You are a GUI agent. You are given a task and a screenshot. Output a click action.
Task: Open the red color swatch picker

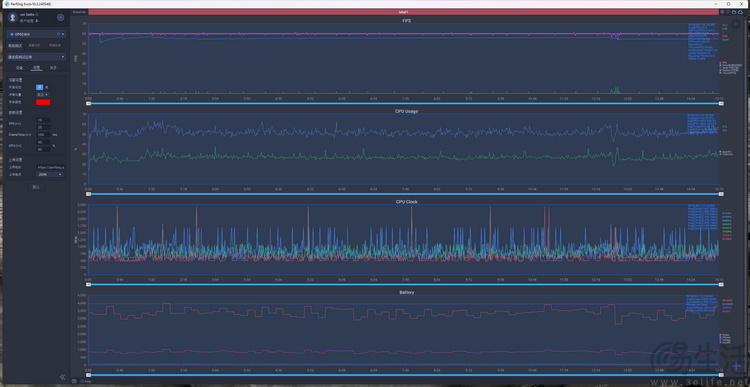coord(43,102)
